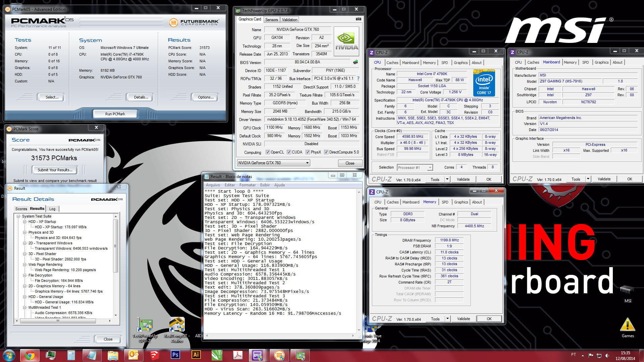The height and width of the screenshot is (362, 644).
Task: Click the clock in the system tray
Action: point(625,356)
